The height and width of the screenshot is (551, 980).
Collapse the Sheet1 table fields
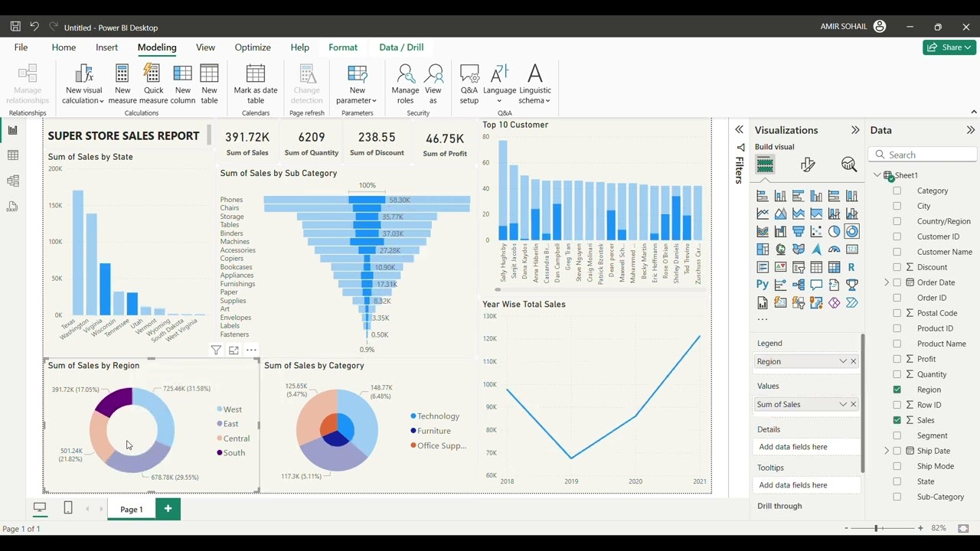[x=877, y=175]
